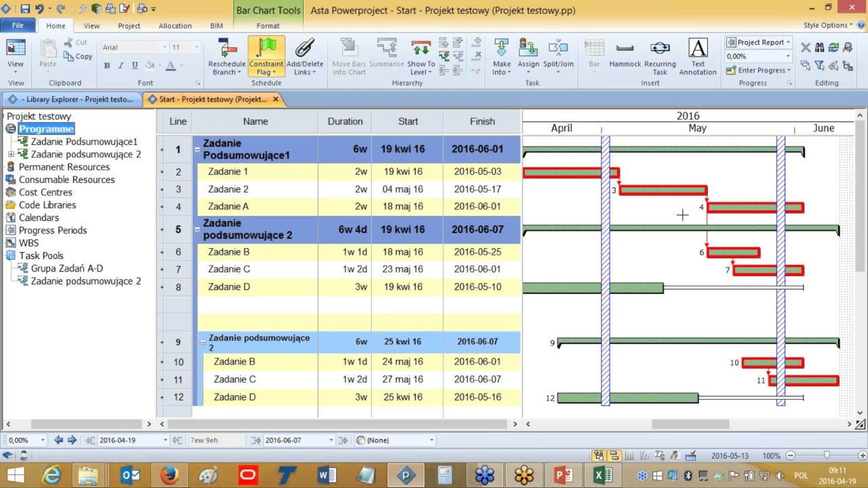This screenshot has width=868, height=488.
Task: Launch Firefox from the taskbar
Action: [x=170, y=474]
